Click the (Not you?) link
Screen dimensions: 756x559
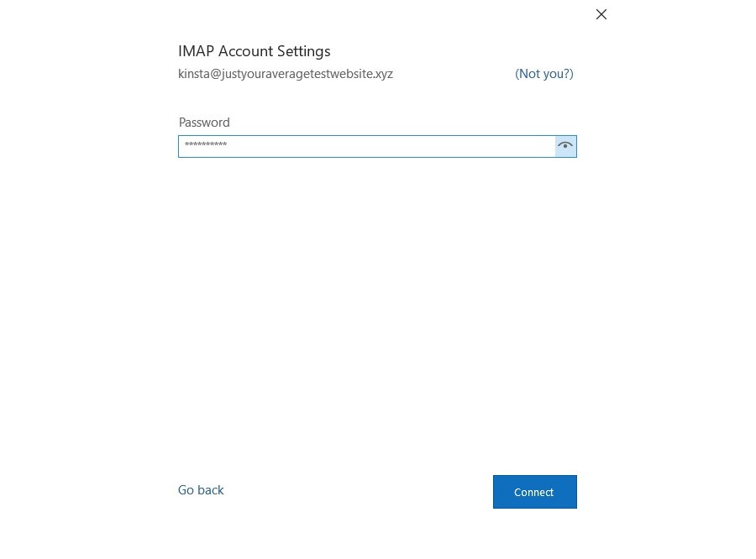pos(543,74)
